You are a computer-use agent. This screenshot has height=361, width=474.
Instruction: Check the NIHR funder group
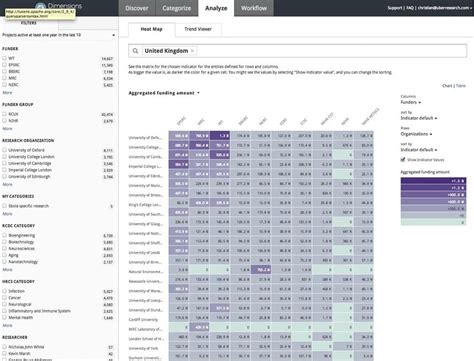(x=4, y=121)
